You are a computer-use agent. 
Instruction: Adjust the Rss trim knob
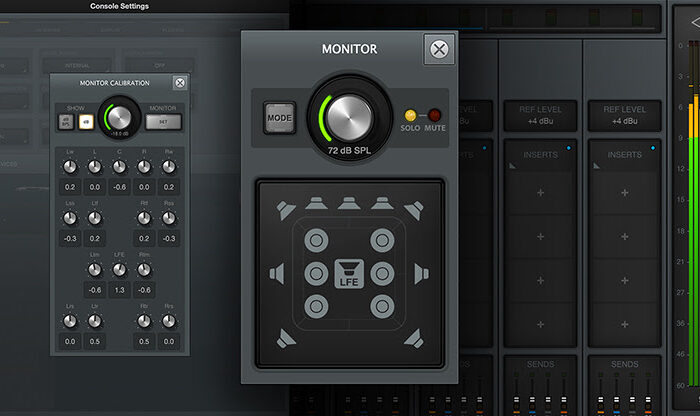click(x=169, y=218)
